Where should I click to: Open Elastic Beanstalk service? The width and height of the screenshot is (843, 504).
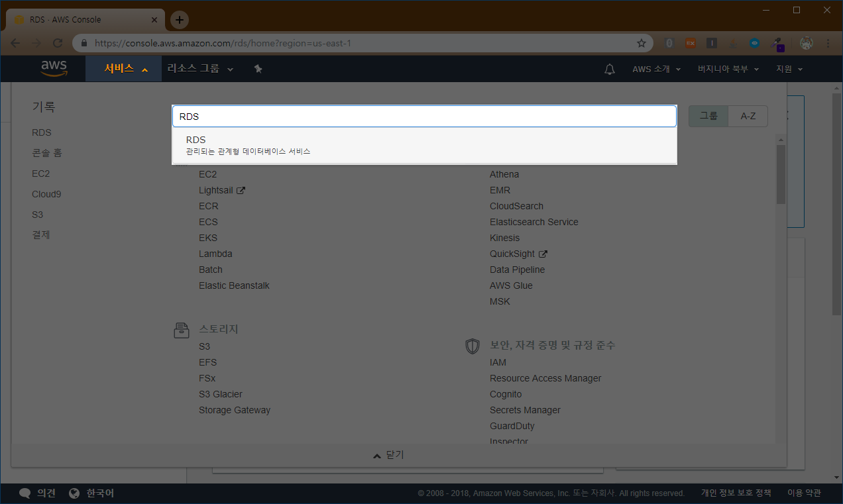(234, 285)
